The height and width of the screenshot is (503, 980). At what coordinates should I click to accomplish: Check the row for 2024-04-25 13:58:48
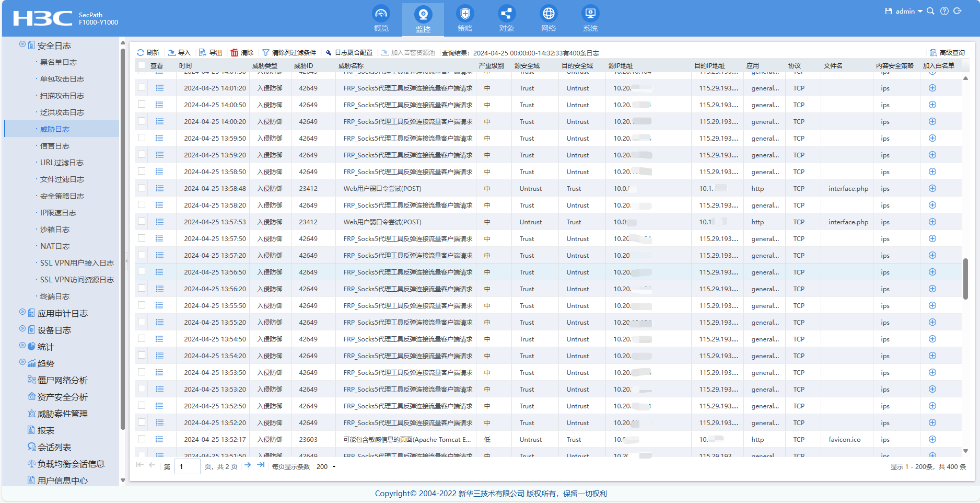coord(142,188)
